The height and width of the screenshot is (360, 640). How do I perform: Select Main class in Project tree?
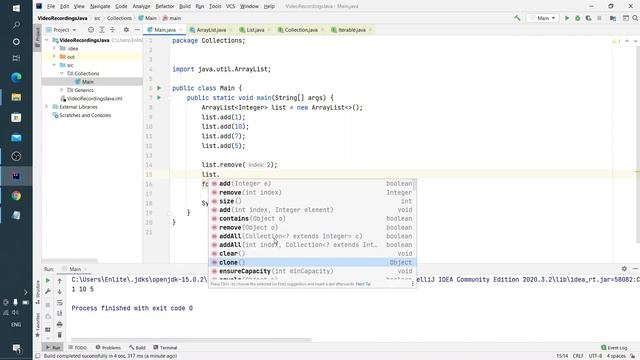[x=87, y=82]
